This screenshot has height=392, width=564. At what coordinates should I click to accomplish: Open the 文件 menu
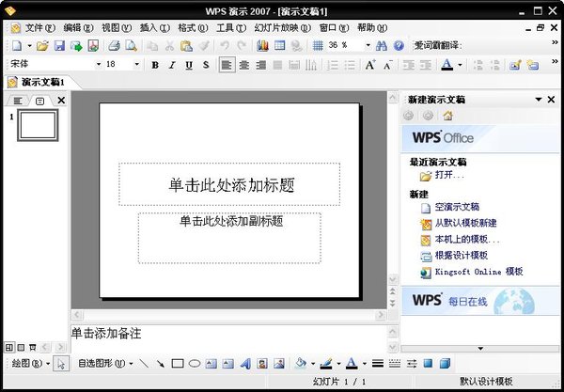click(39, 27)
